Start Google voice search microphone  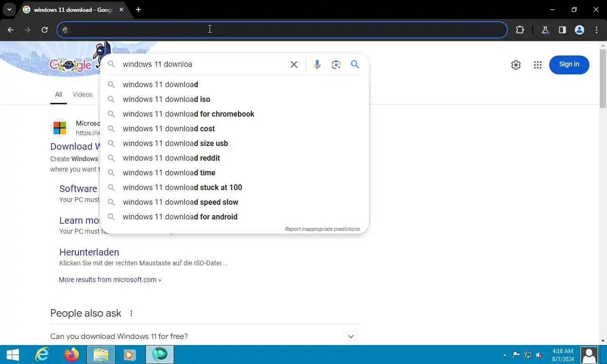[317, 64]
